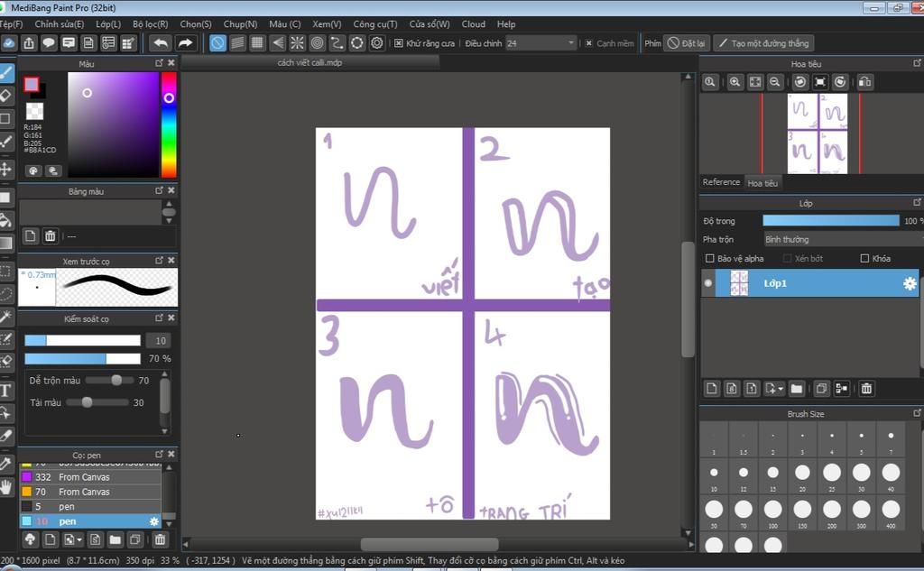Select the Magic Wand tool

(6, 317)
